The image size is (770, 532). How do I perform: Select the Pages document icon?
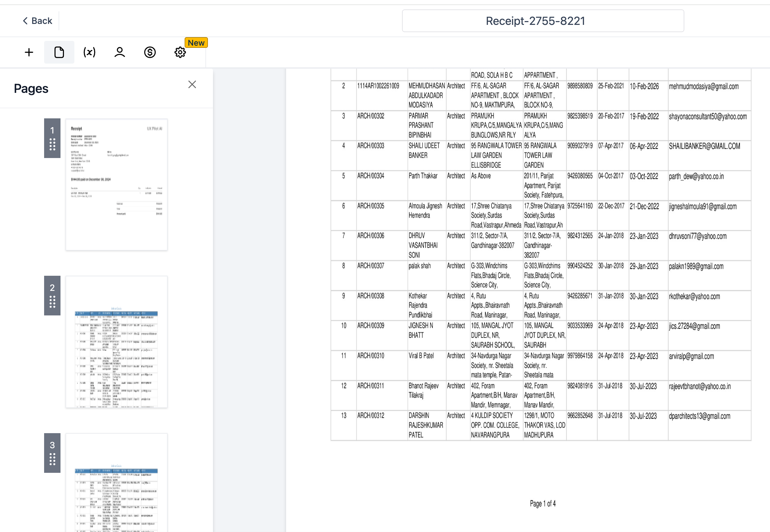coord(59,52)
